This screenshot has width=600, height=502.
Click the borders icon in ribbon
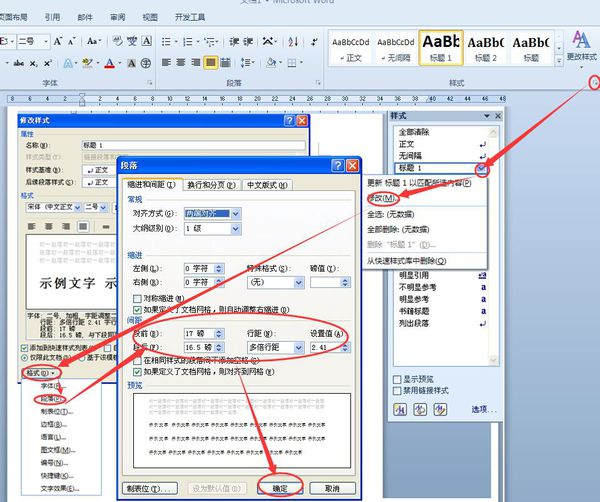click(292, 62)
